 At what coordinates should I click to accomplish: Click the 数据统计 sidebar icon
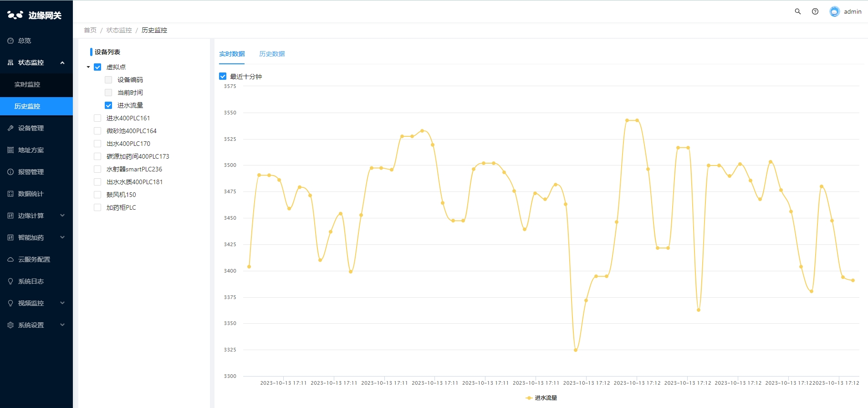[x=10, y=194]
